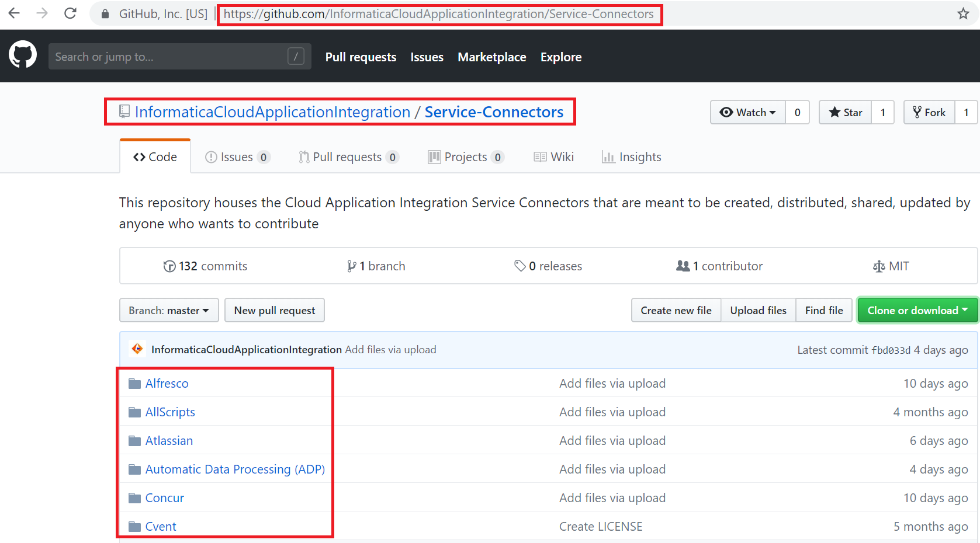Open the Atlassian folder

pos(169,441)
